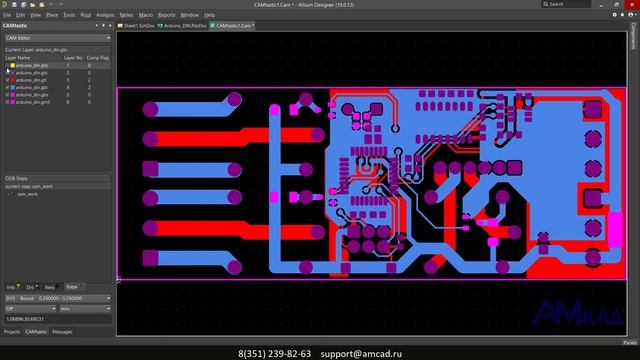640x360 pixels.
Task: Open the settings gear icon at top right
Action: (615, 15)
